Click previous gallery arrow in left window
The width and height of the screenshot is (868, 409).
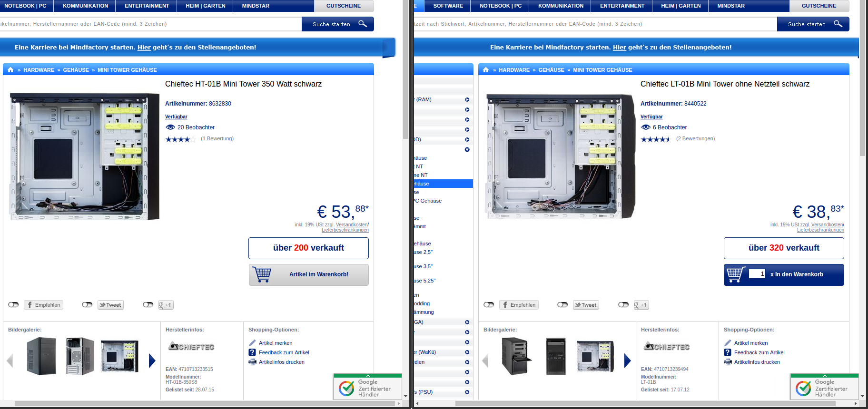click(x=10, y=360)
